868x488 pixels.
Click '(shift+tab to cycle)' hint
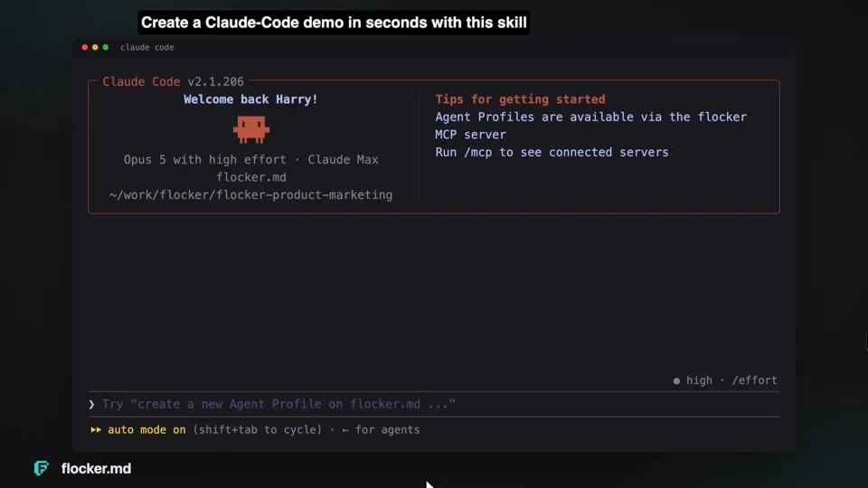258,430
